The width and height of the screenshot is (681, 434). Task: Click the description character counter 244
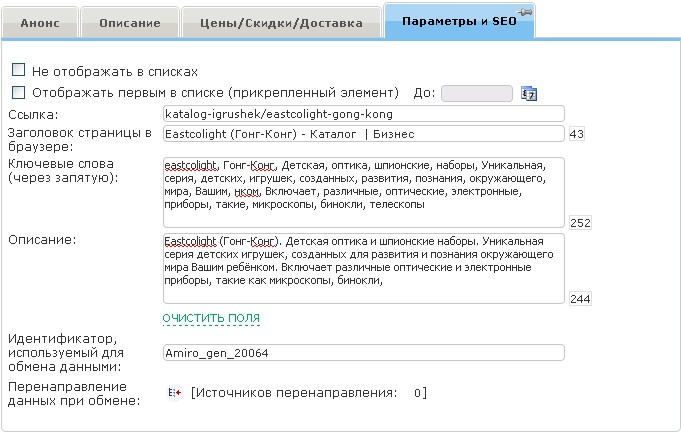(579, 299)
